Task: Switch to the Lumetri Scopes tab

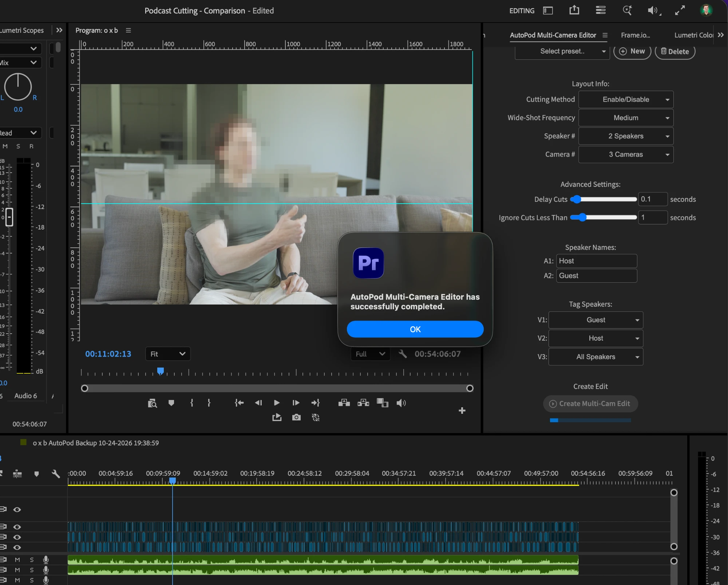Action: (22, 30)
